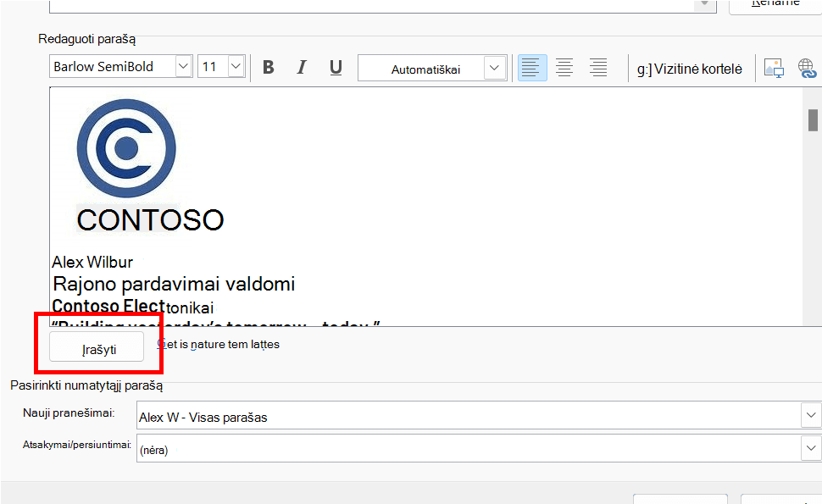Open the 'Get is nature tem lattes' link
822x504 pixels.
click(218, 344)
